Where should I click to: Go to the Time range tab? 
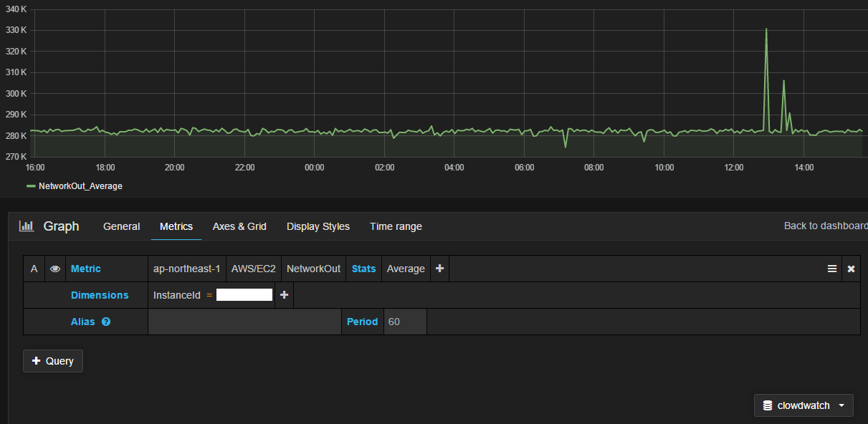[396, 226]
